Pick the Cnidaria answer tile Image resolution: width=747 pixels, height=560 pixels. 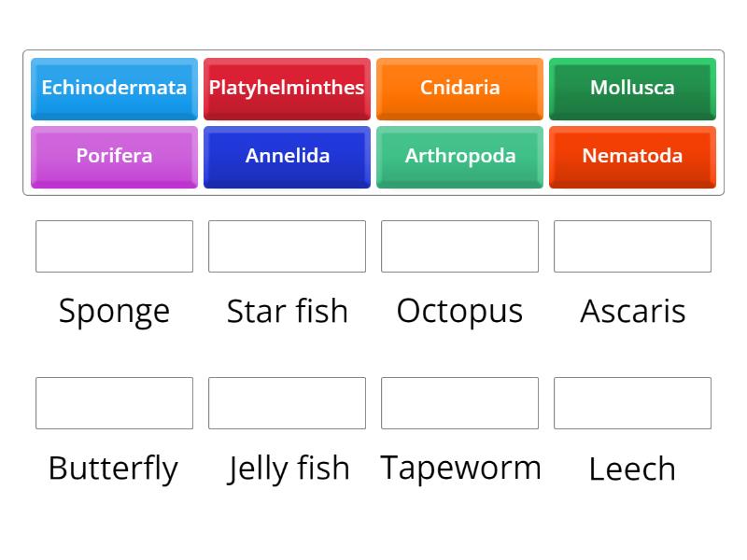[x=459, y=89]
